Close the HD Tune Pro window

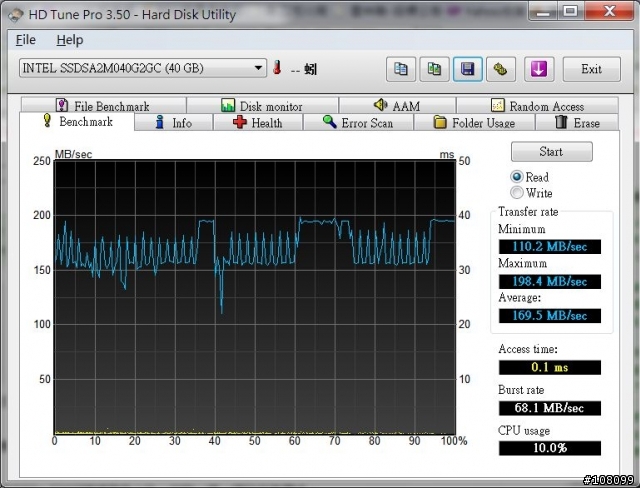609,11
